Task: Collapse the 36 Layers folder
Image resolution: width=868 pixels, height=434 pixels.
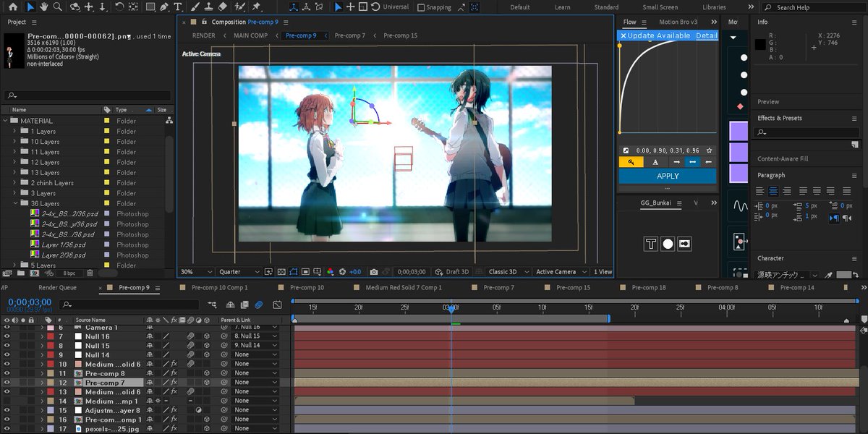Action: [x=14, y=204]
